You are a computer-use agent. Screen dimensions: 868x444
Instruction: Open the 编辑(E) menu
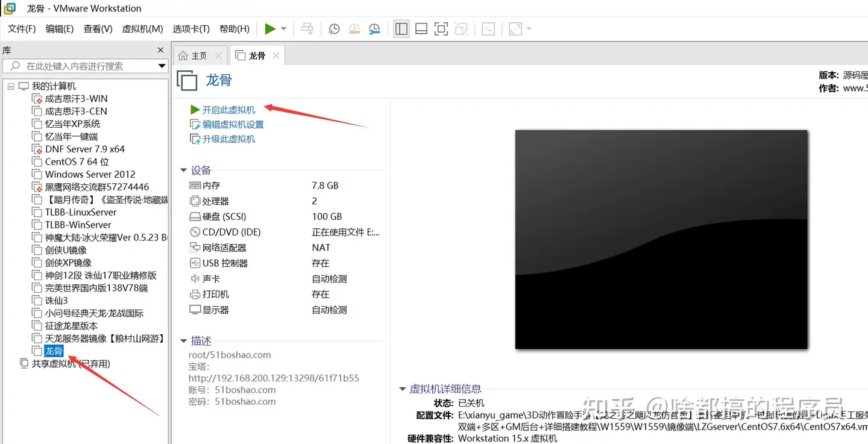[x=60, y=28]
